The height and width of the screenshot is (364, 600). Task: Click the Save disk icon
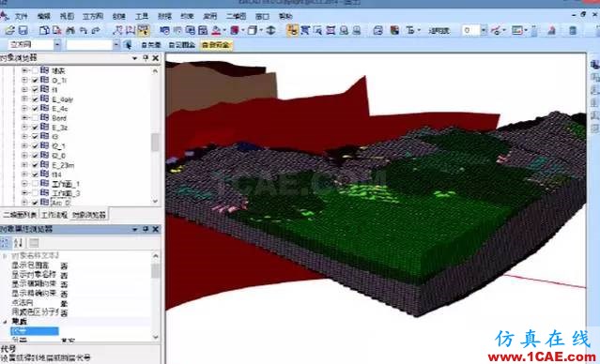pyautogui.click(x=23, y=30)
